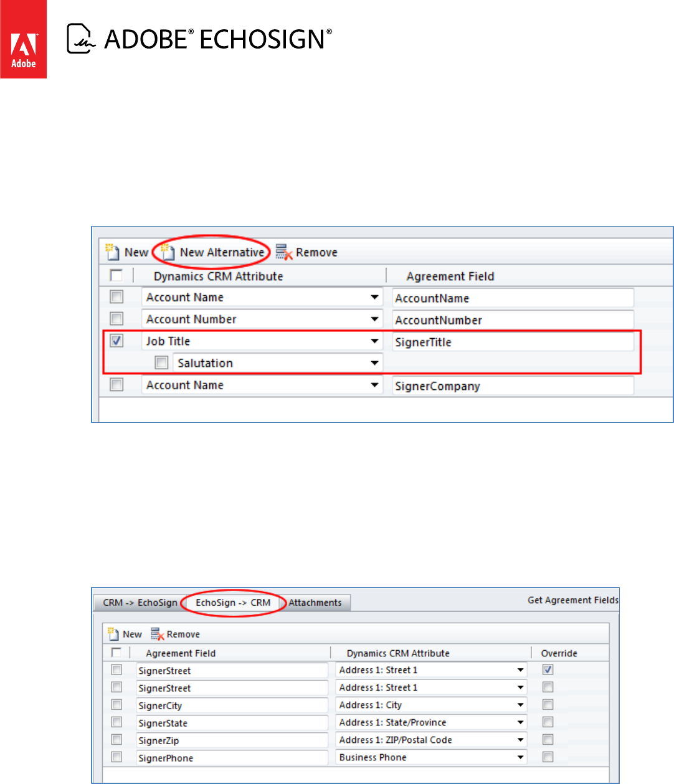Click the AccountName agreement field input
The height and width of the screenshot is (784, 674).
pos(513,298)
